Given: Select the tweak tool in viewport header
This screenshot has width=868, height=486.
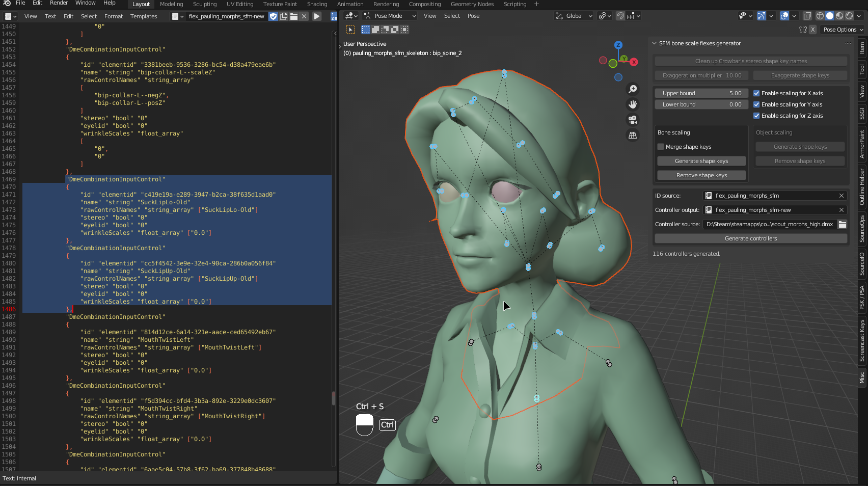Looking at the screenshot, I should pos(350,30).
